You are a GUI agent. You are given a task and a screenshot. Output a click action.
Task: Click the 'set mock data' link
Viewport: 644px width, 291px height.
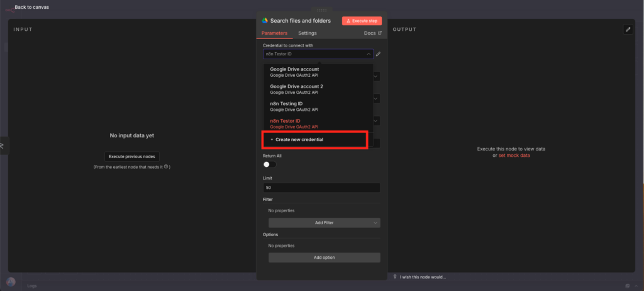[514, 155]
